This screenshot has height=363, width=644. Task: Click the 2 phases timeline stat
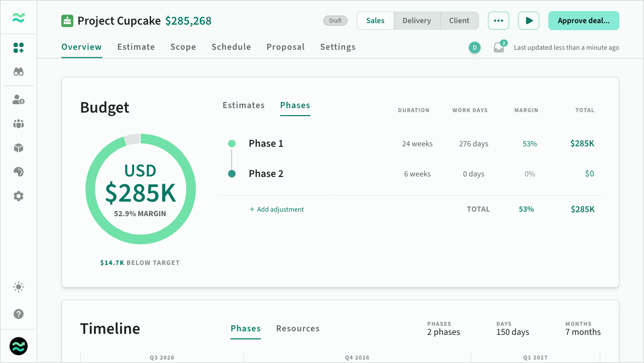coord(444,332)
